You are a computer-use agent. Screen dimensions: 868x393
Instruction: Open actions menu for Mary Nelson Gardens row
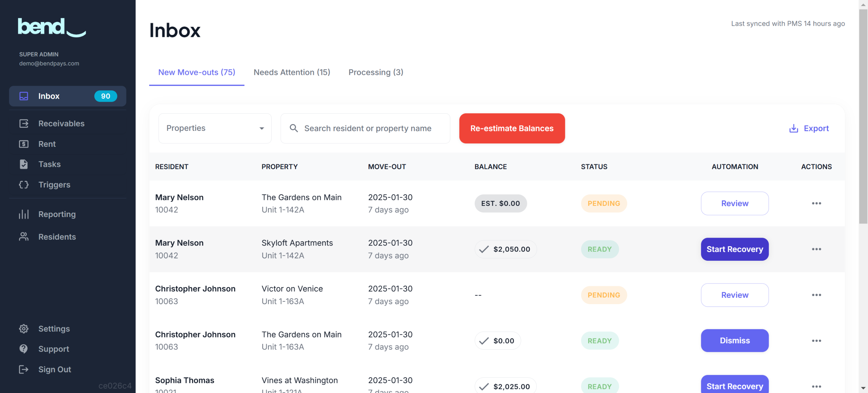tap(816, 203)
